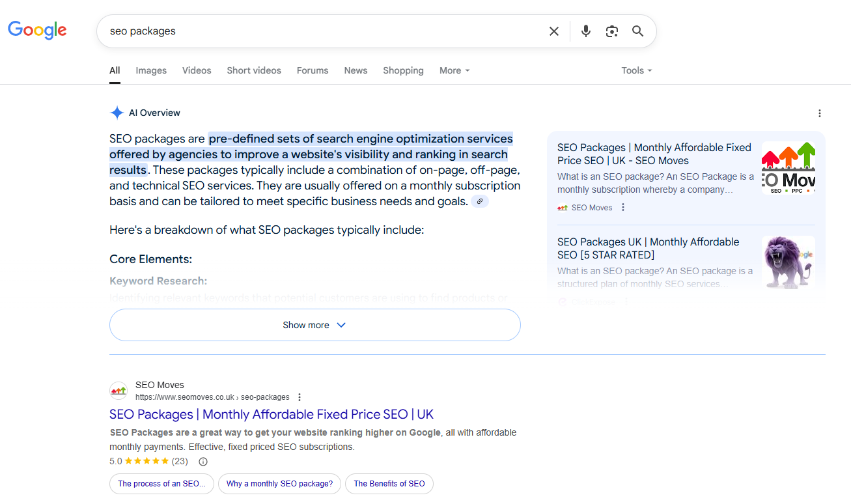Open 'The process of an SEO...' sitelink
Screen dimensions: 851x504
point(161,484)
